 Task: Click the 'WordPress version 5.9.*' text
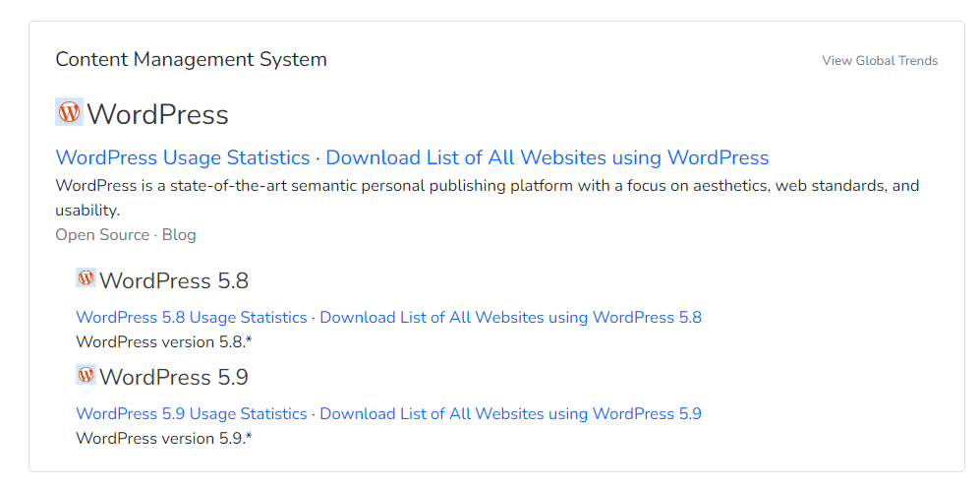pos(163,439)
